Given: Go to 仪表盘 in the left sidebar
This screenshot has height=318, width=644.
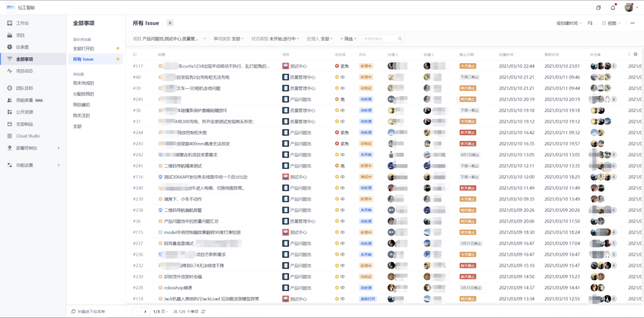Looking at the screenshot, I should point(24,47).
